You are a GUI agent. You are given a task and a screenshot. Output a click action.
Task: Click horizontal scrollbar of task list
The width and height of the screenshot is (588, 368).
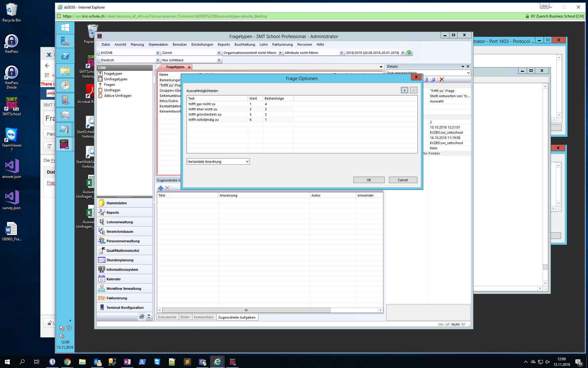pos(246,310)
